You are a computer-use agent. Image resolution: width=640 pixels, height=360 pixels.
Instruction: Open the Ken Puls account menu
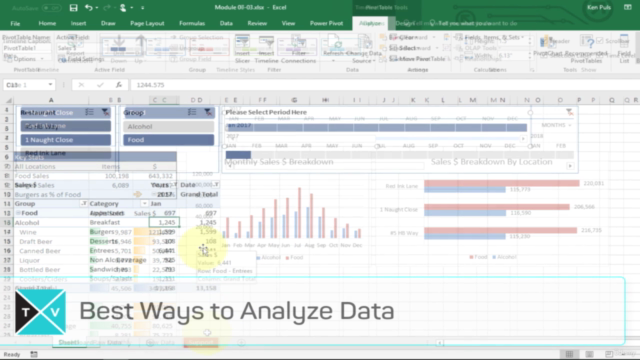(599, 7)
